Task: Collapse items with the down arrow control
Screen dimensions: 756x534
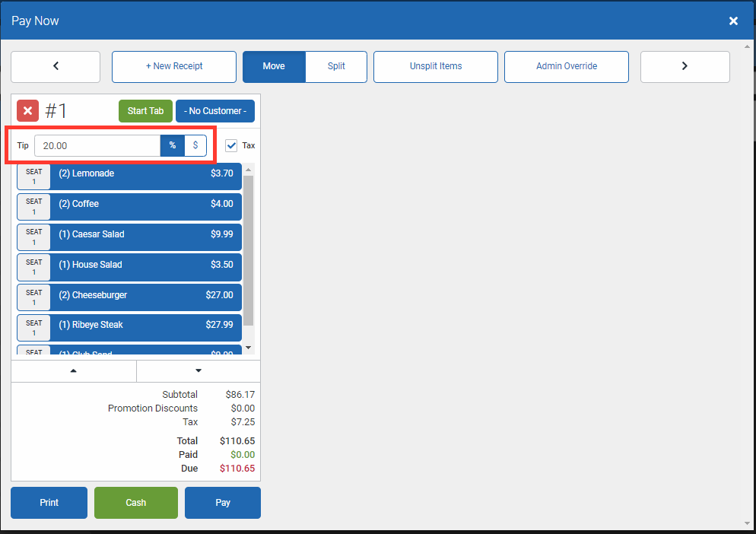Action: tap(198, 370)
